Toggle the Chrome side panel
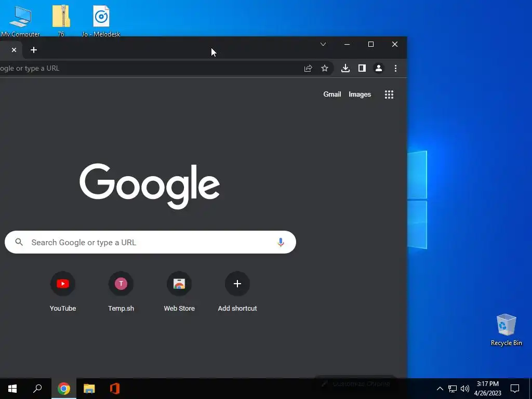532x399 pixels. (362, 68)
